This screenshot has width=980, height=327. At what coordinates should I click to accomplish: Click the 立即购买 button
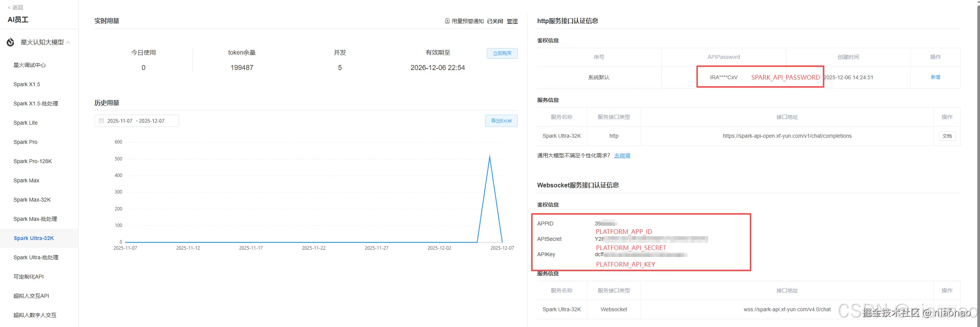tap(502, 53)
